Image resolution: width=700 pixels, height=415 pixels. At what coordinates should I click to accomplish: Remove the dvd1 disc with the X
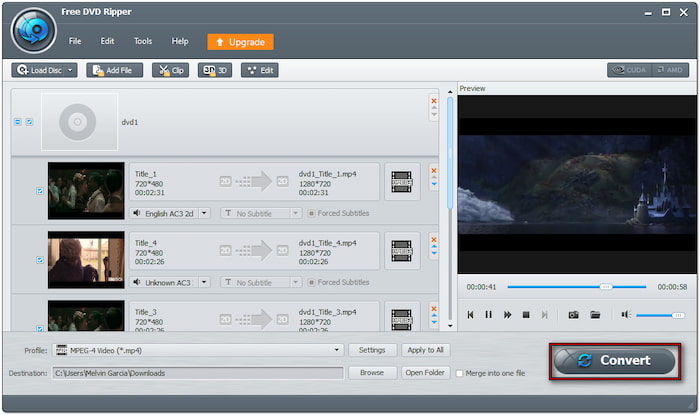pos(433,101)
